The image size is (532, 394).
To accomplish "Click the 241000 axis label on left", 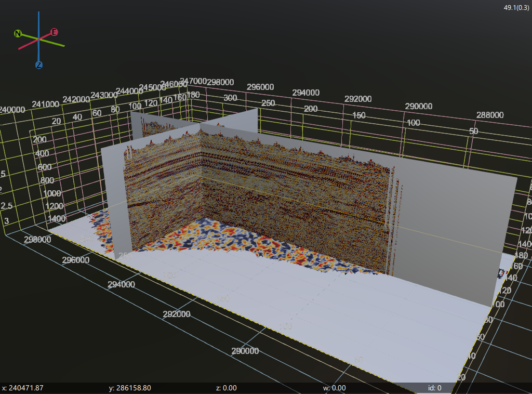I will click(x=46, y=104).
